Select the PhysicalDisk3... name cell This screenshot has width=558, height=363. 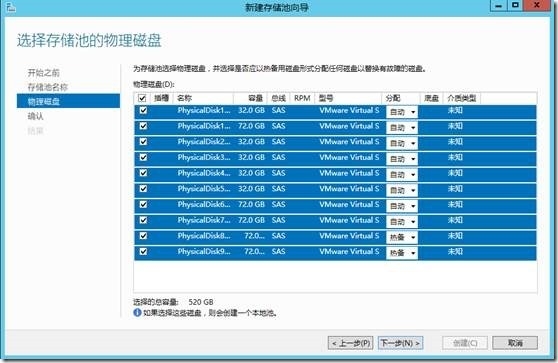[204, 157]
